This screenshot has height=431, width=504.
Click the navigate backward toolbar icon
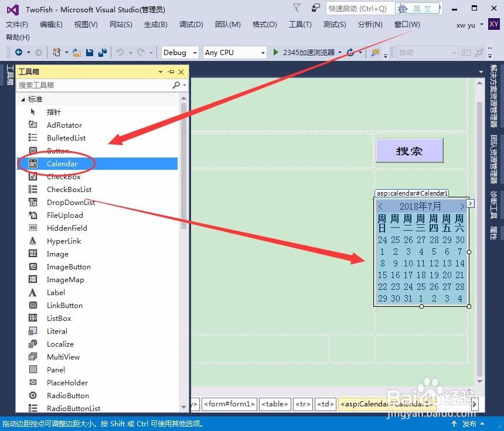[x=19, y=52]
